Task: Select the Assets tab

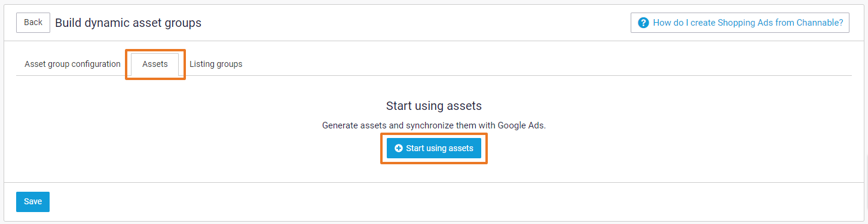Action: click(155, 64)
